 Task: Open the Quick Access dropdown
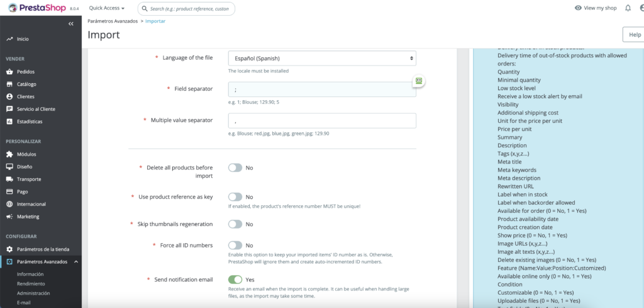pos(107,8)
